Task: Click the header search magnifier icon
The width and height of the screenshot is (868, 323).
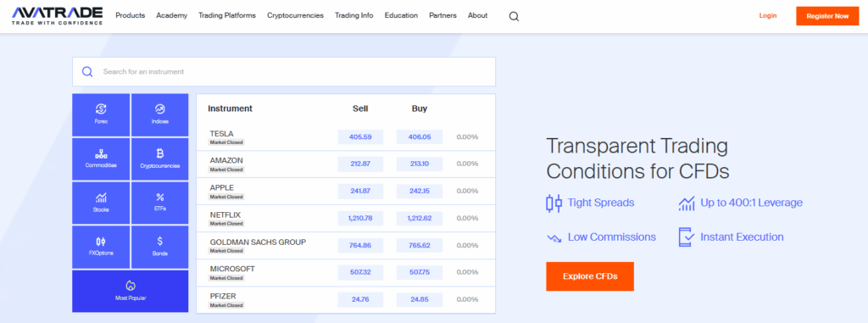Action: coord(514,16)
